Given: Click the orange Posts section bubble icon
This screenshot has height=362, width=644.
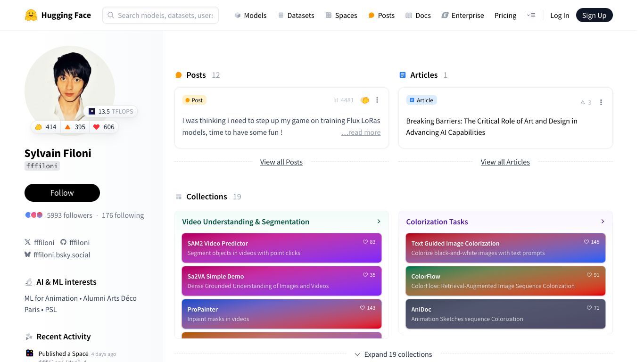Looking at the screenshot, I should click(179, 75).
